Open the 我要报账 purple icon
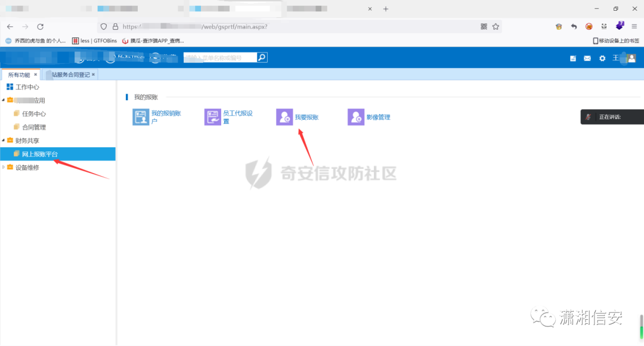Image resolution: width=644 pixels, height=346 pixels. (284, 117)
